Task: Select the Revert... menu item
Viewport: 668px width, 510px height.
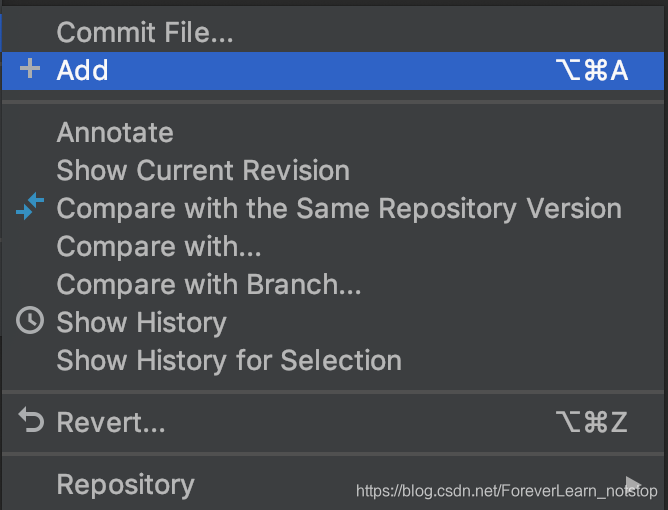Action: point(333,422)
